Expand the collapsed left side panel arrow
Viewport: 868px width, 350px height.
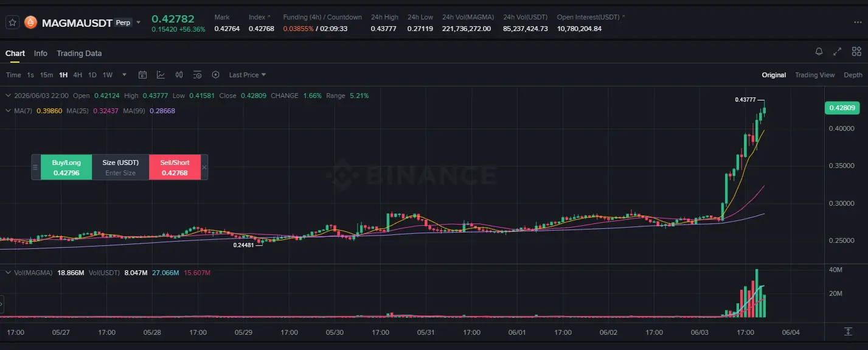(x=2, y=304)
